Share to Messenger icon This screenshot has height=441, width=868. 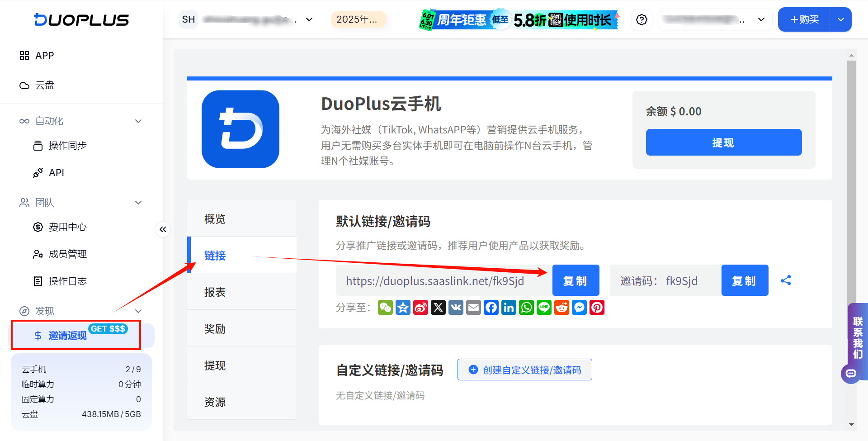579,308
